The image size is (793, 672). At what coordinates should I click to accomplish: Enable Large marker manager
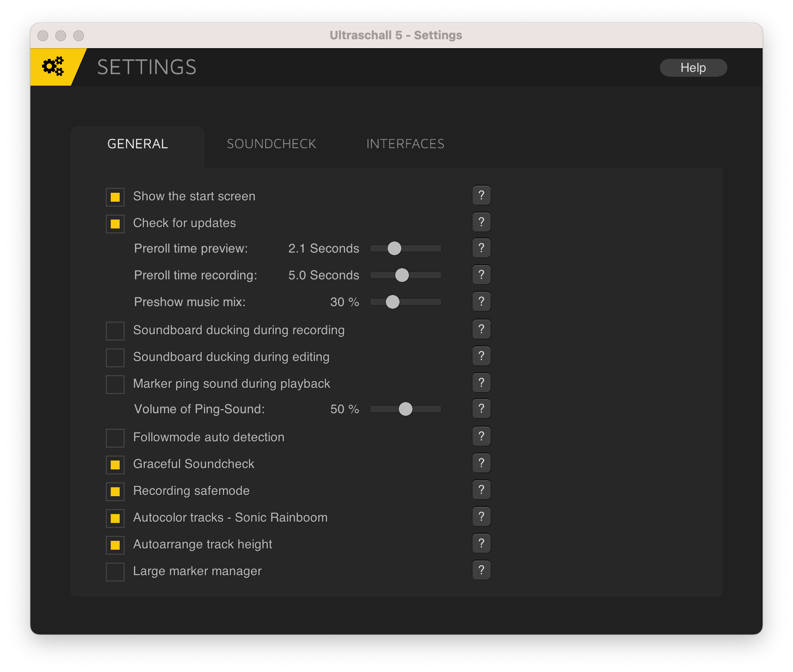tap(115, 572)
